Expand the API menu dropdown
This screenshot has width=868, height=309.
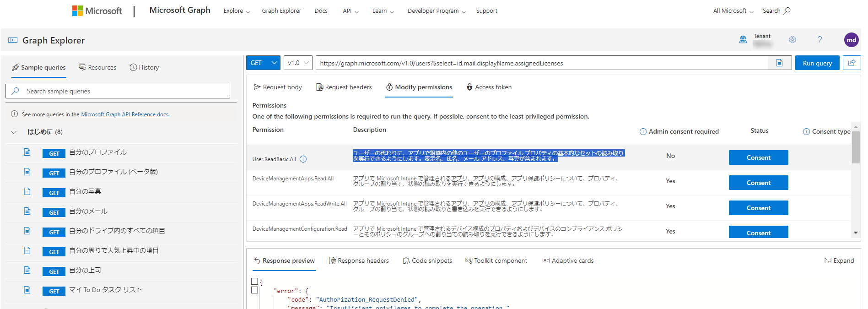pyautogui.click(x=350, y=11)
